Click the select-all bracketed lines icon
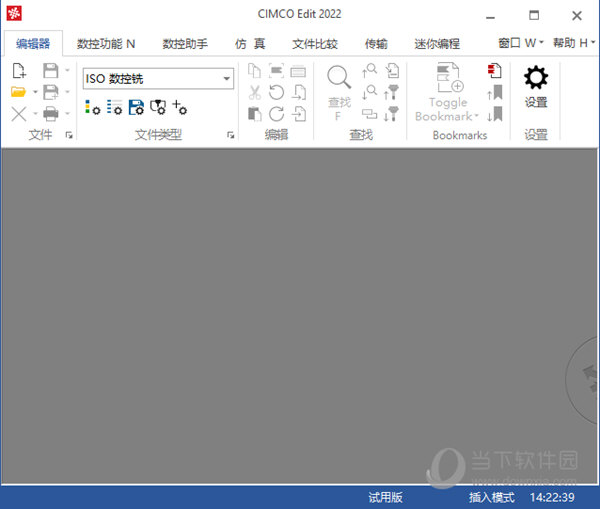This screenshot has width=600, height=509. coord(276,71)
